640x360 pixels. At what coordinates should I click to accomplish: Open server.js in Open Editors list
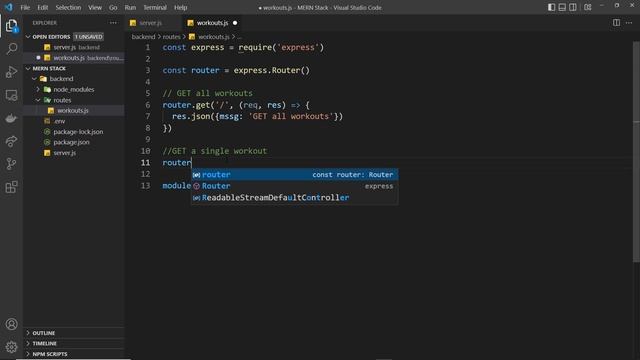pos(73,47)
